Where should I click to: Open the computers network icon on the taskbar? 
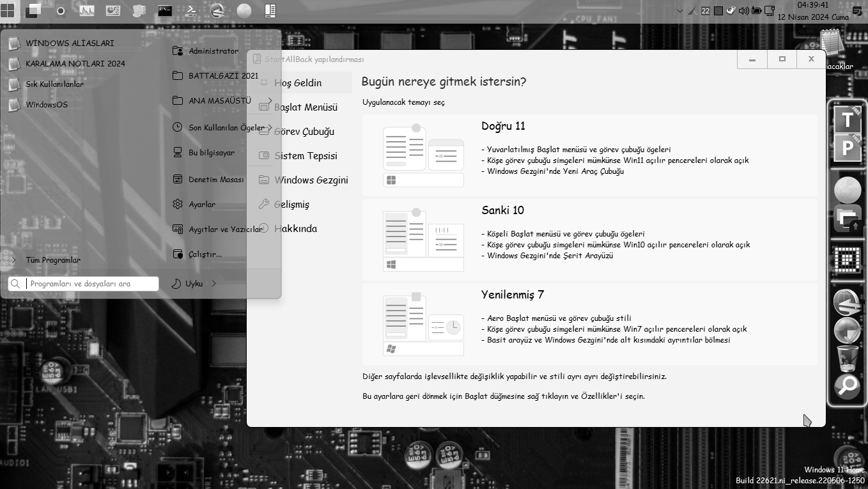139,11
